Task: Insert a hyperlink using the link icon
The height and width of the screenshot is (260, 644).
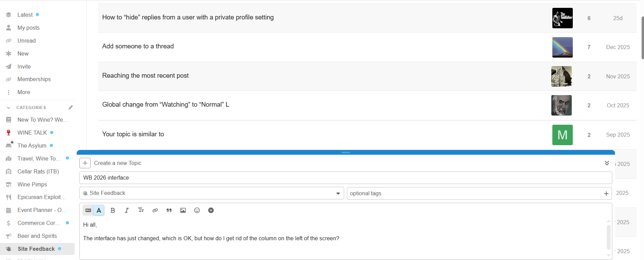Action: (155, 210)
